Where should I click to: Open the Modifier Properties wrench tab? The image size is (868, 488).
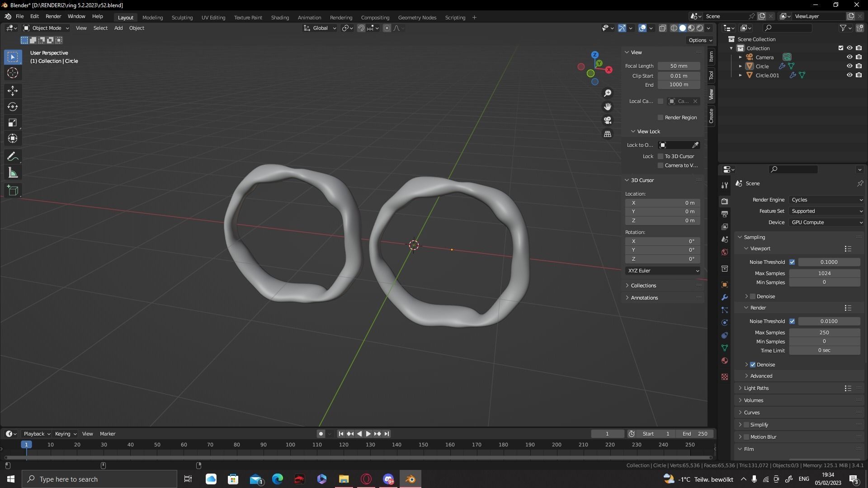point(724,297)
